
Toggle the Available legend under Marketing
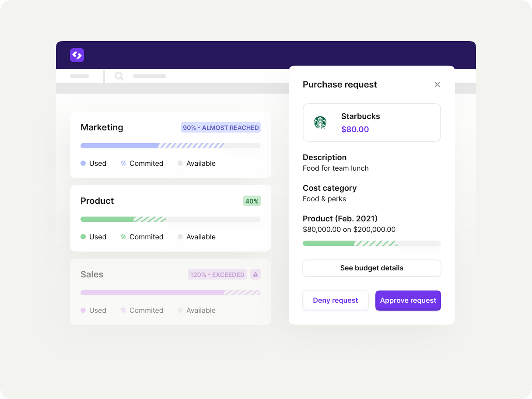tap(180, 163)
